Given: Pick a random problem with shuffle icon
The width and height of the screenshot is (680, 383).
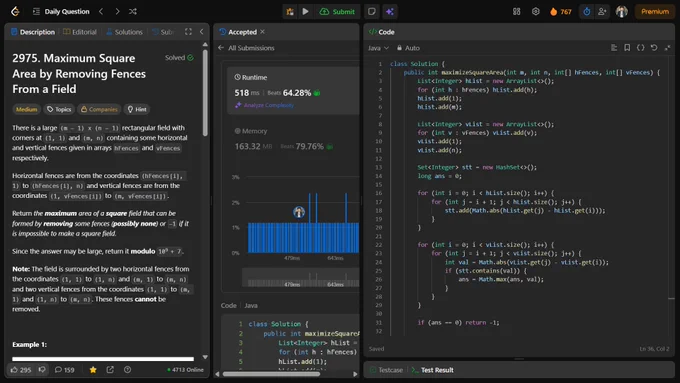Looking at the screenshot, I should tap(133, 11).
